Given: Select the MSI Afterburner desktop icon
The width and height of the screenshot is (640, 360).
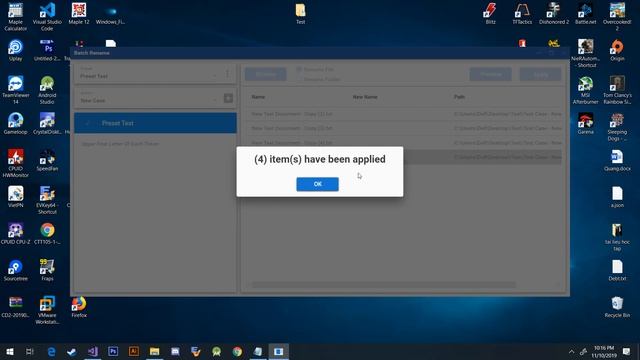Looking at the screenshot, I should coord(585,90).
